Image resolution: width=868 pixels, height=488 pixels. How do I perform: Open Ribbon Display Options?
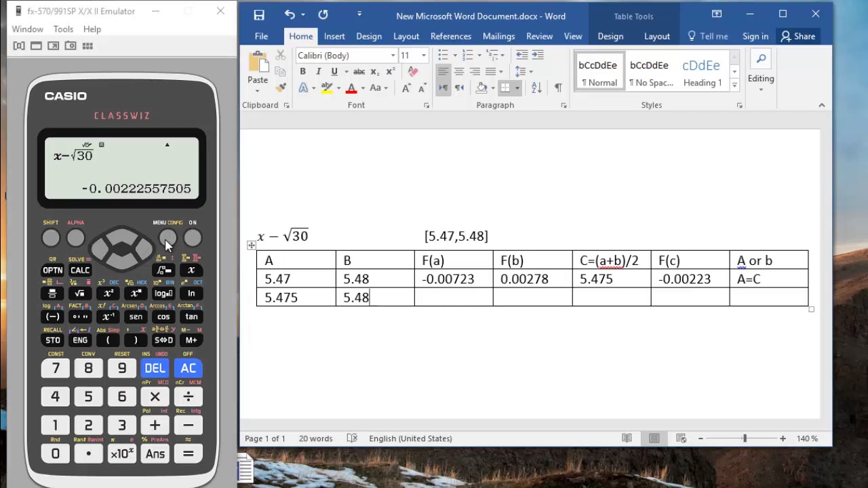(717, 14)
